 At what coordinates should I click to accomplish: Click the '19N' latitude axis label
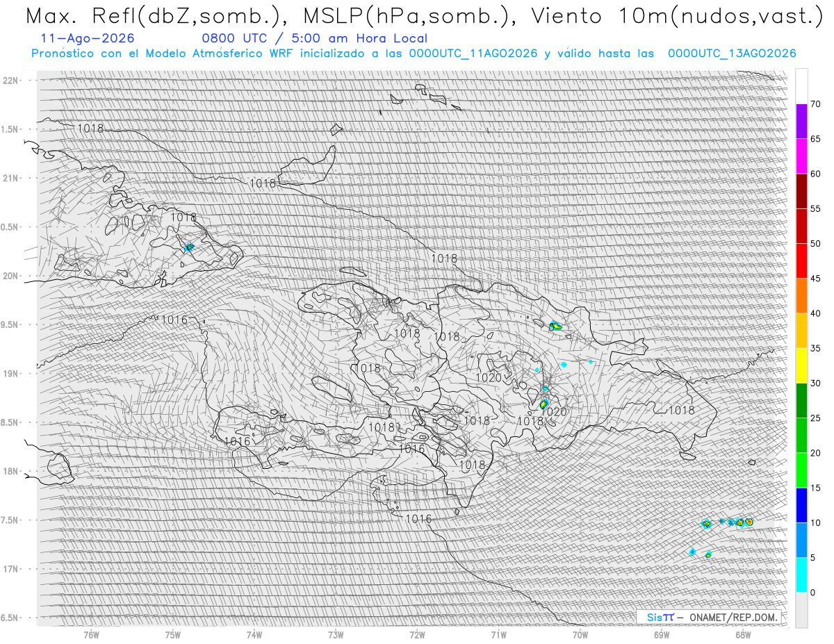(11, 374)
